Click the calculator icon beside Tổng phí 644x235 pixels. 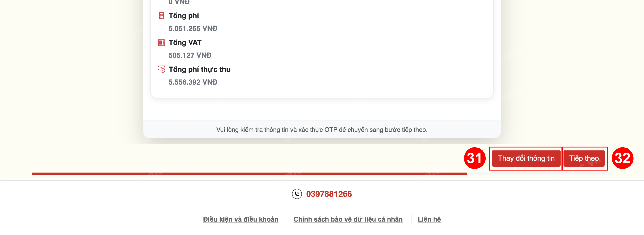(x=161, y=15)
